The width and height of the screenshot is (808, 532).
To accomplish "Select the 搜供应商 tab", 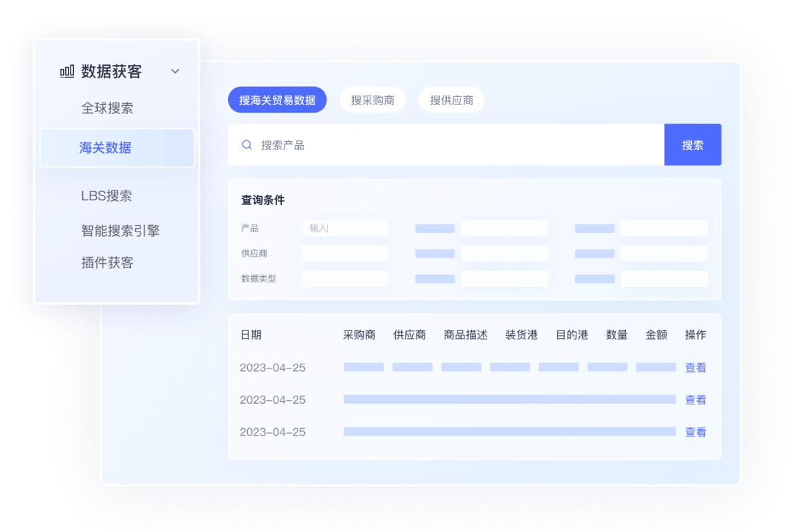I will coord(452,100).
